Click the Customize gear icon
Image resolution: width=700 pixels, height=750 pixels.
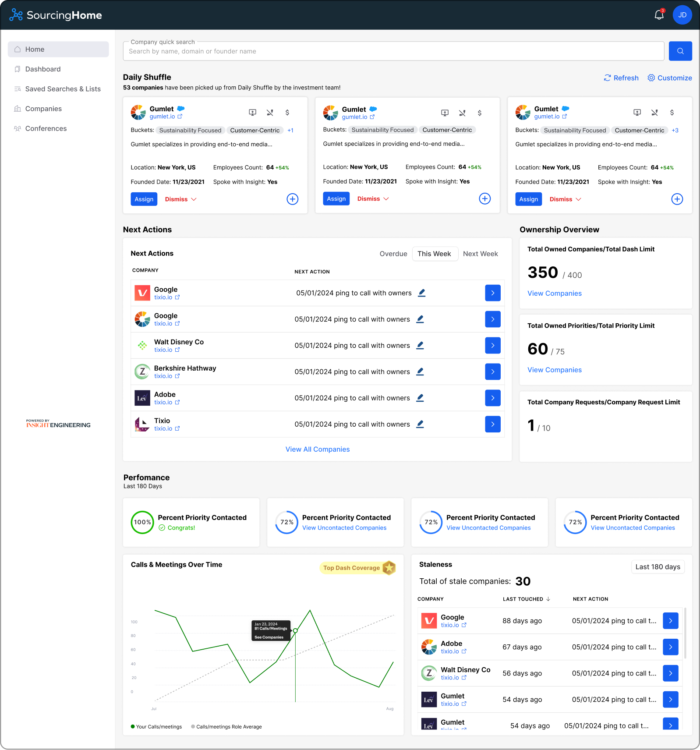point(651,78)
